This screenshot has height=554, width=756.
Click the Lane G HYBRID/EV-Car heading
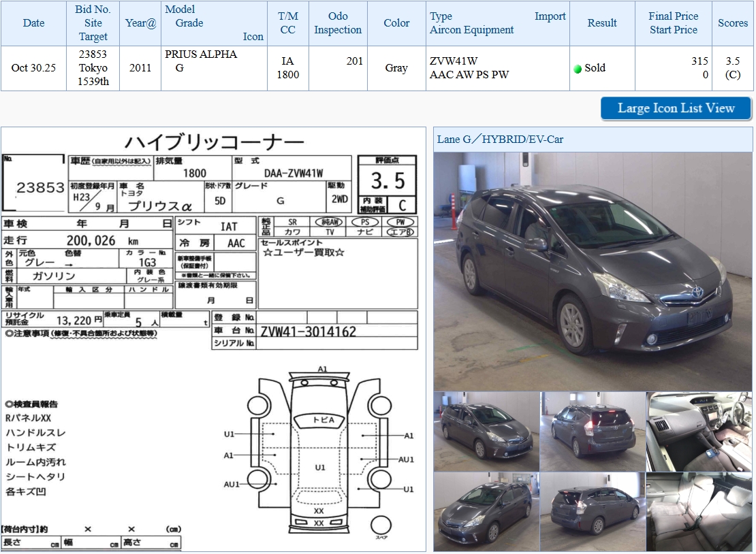tap(500, 140)
